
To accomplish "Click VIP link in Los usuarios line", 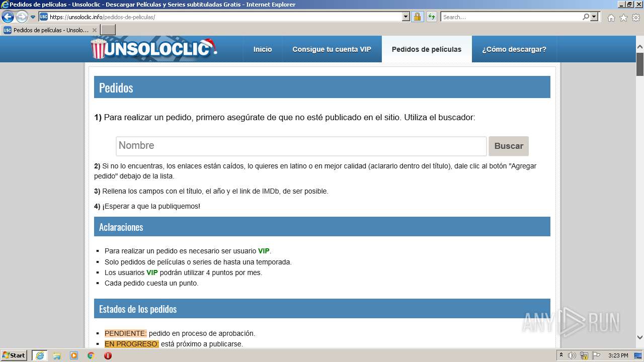I will coord(152,273).
